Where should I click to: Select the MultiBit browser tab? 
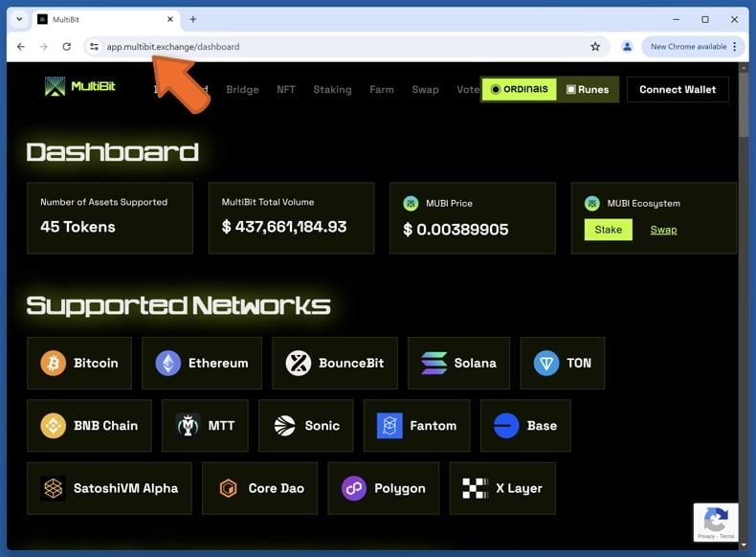(106, 19)
